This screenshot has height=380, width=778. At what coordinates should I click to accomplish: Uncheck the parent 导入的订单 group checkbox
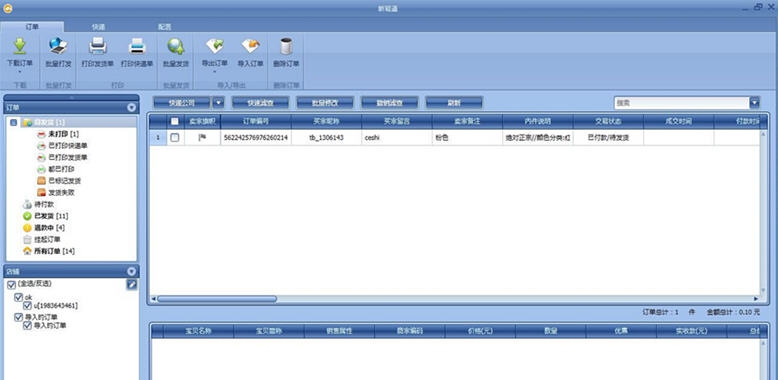point(18,317)
